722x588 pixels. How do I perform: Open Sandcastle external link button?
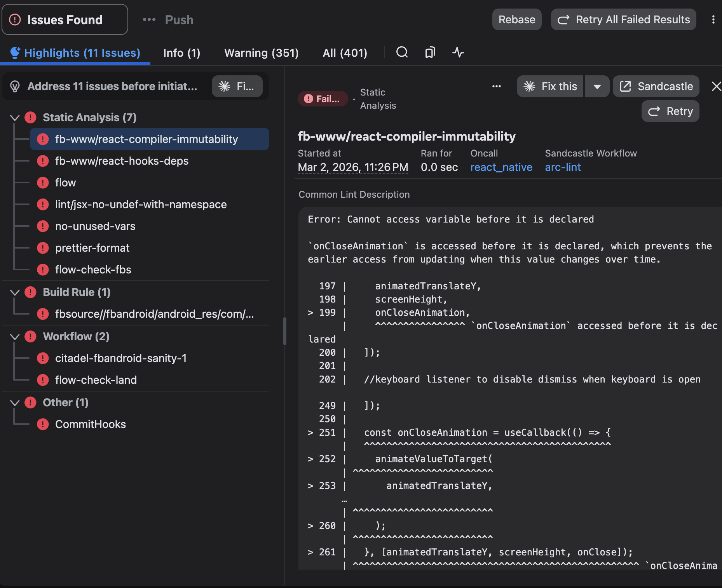[656, 86]
